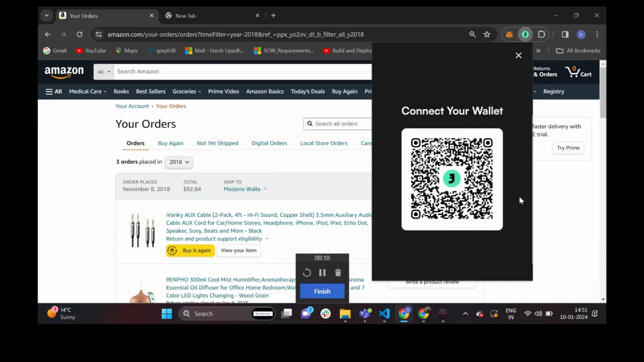Open File Explorer from taskbar
Screen dimensions: 644x362
[345, 314]
